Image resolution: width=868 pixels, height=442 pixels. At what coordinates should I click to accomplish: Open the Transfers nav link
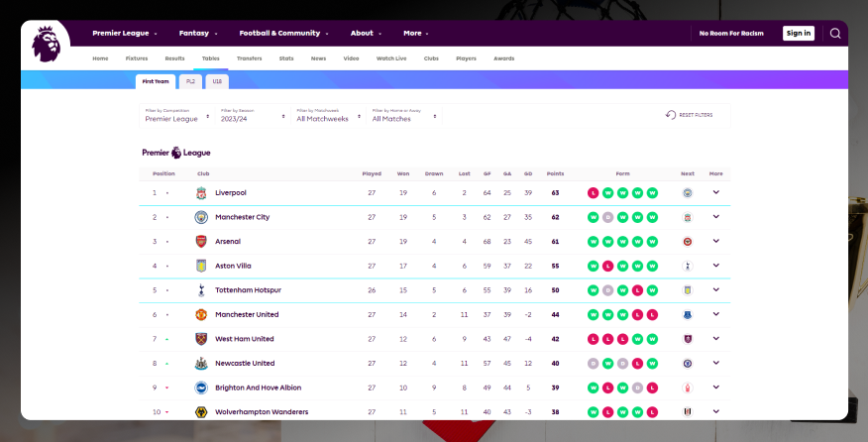[249, 58]
